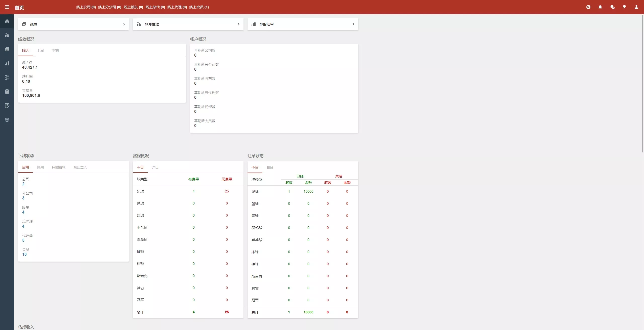Expand the 即时注单 card chevron

coord(353,24)
